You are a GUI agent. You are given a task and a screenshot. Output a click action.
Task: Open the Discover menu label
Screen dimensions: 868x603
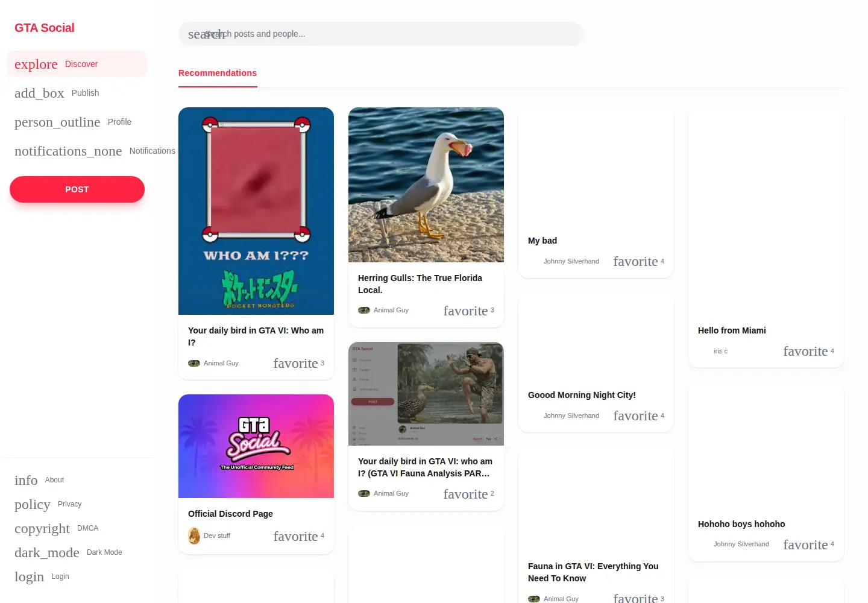pos(81,64)
